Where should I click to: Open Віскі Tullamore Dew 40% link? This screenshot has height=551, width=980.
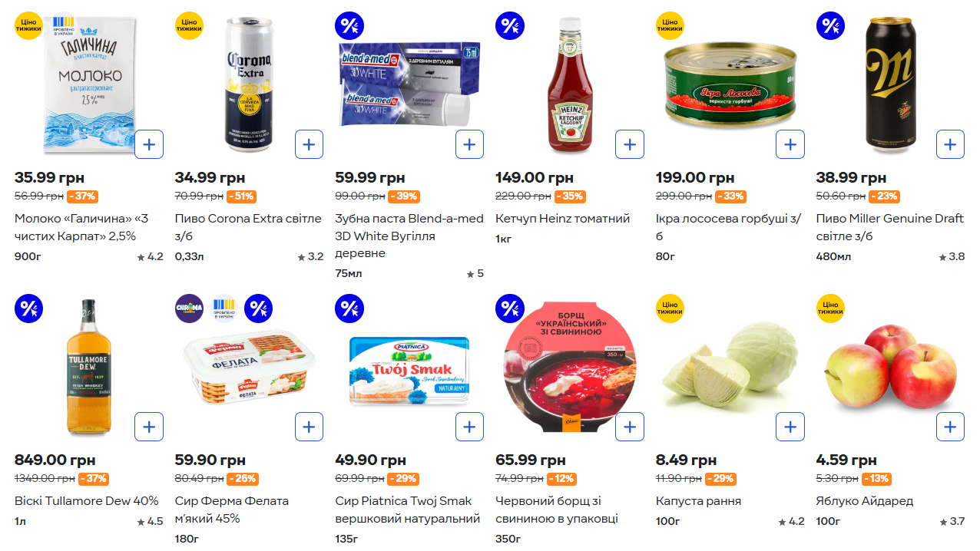click(86, 501)
